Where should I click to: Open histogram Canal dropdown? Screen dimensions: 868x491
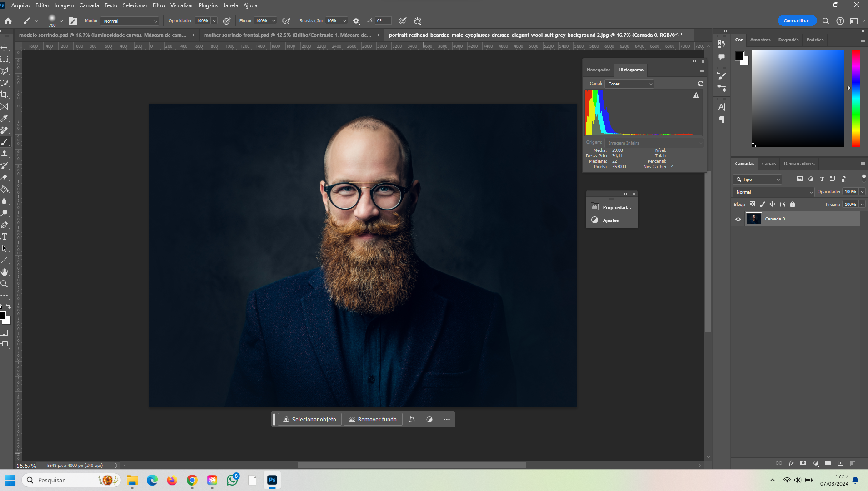tap(629, 84)
